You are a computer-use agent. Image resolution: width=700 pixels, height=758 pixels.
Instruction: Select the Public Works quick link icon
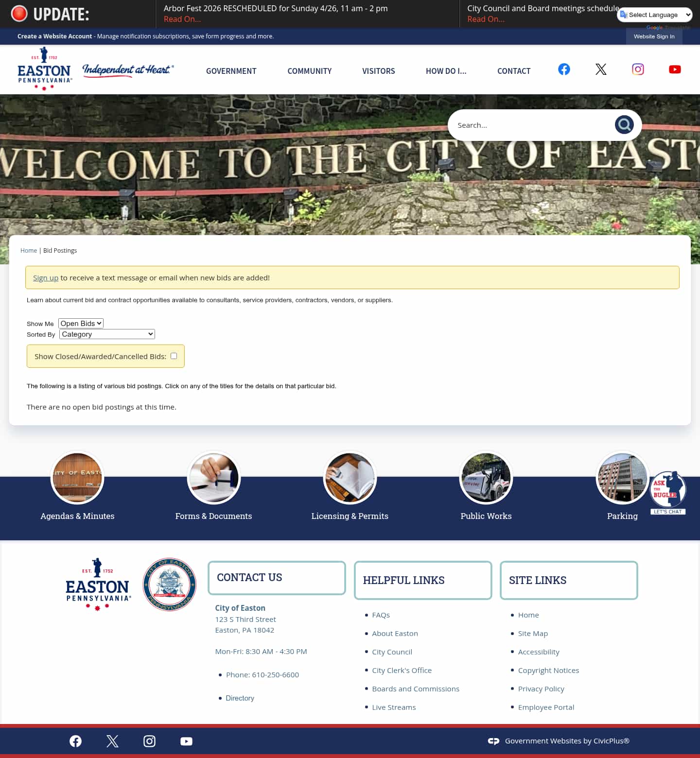tap(486, 478)
